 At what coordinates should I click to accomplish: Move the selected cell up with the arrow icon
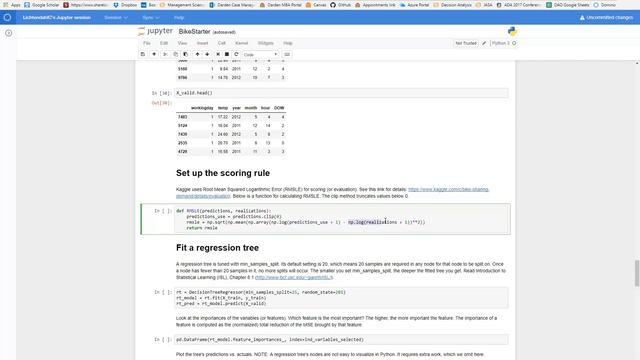(198, 54)
